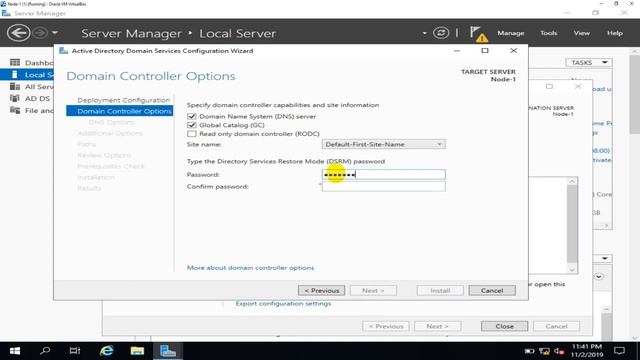Image resolution: width=640 pixels, height=360 pixels.
Task: Open the Action Center notification icon
Action: (619, 351)
